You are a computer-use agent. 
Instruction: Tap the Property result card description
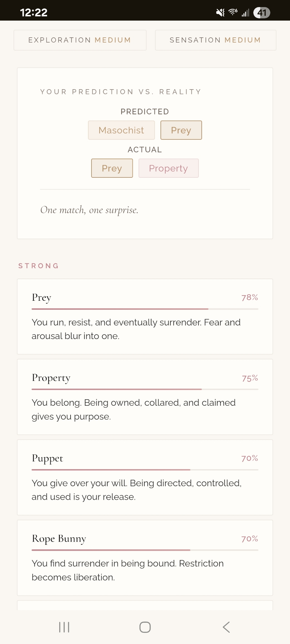[133, 410]
